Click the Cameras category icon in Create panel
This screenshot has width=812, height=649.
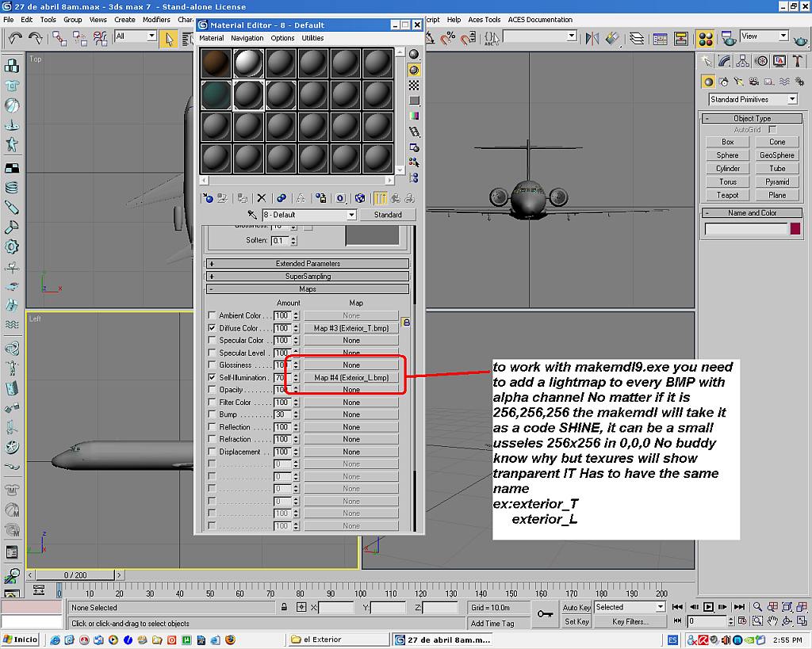point(753,81)
